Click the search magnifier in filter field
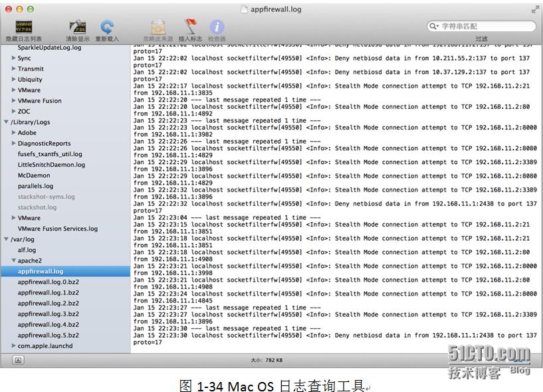The image size is (543, 392). (x=433, y=26)
